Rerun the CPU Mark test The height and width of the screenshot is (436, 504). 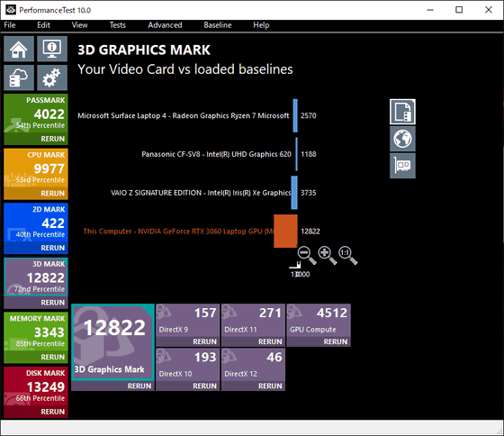pos(53,194)
